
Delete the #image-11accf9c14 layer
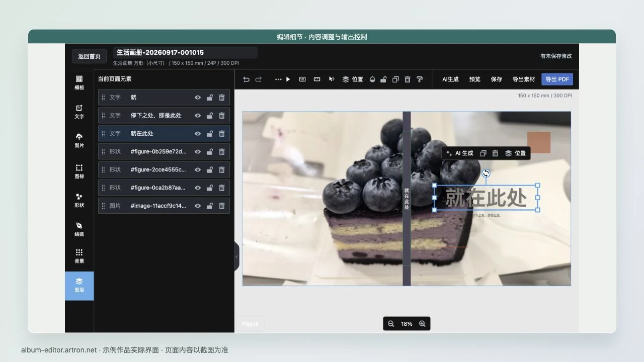tap(221, 206)
